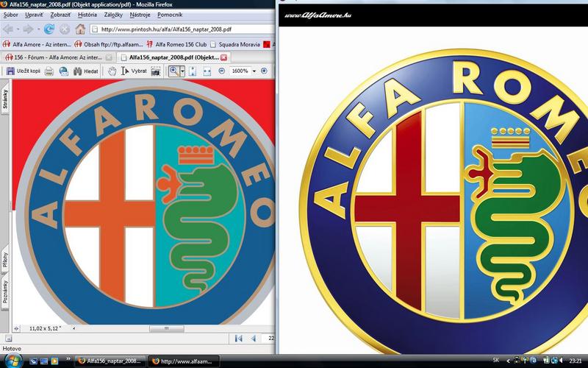Click the Fit Page icon
Image resolution: width=588 pixels, height=368 pixels.
pos(193,71)
